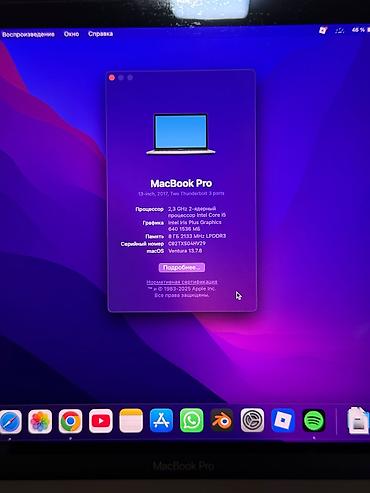370x493 pixels.
Task: Click the Серийный номер label
Action: tap(142, 244)
